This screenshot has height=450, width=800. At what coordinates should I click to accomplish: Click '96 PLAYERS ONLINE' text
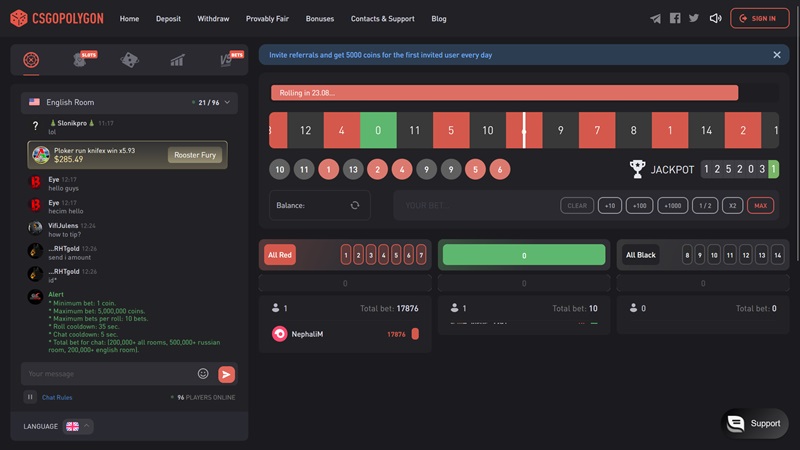click(x=206, y=397)
